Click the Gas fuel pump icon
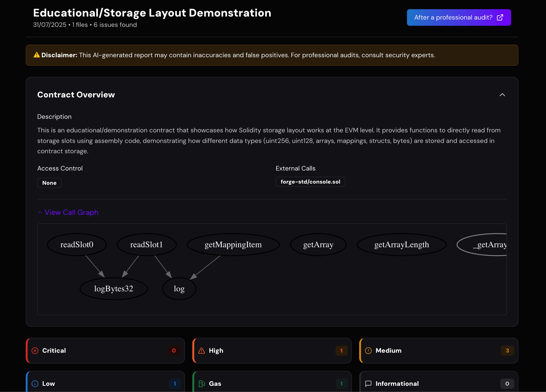 coord(202,383)
